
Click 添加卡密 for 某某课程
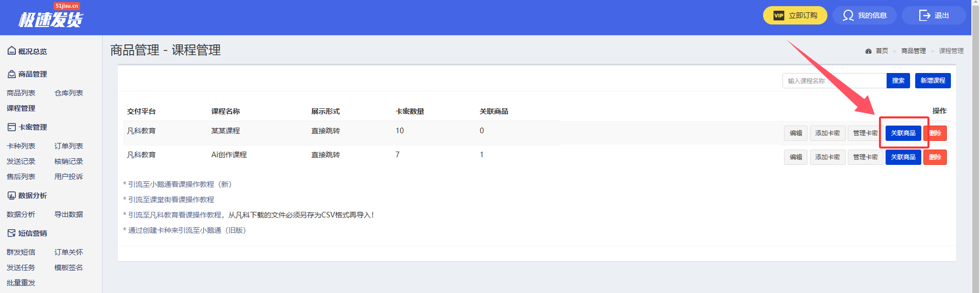827,133
